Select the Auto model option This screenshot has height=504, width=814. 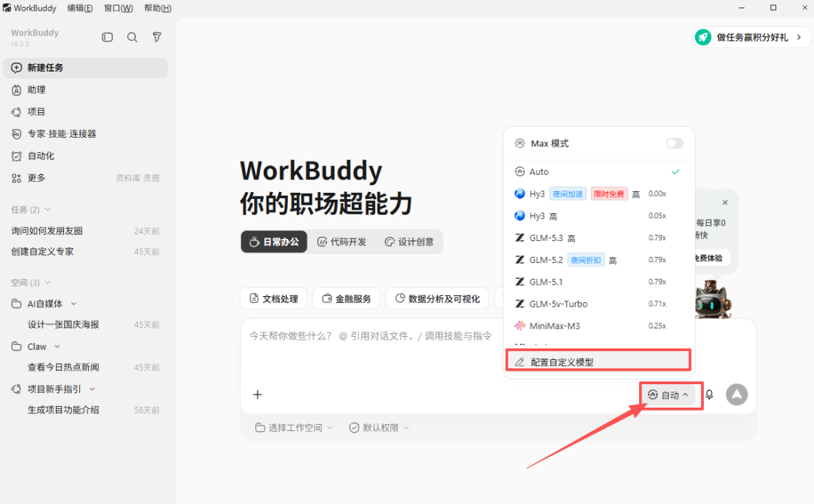(x=599, y=172)
